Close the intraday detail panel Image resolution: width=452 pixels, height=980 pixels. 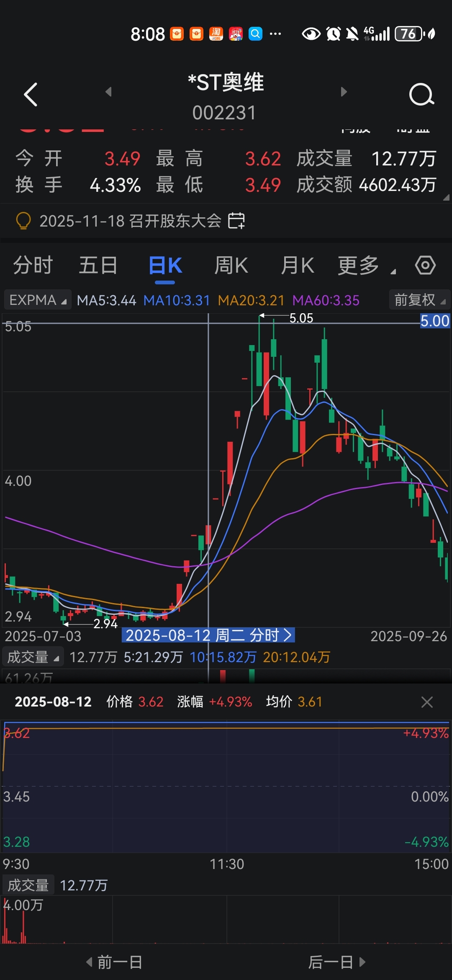tap(427, 702)
